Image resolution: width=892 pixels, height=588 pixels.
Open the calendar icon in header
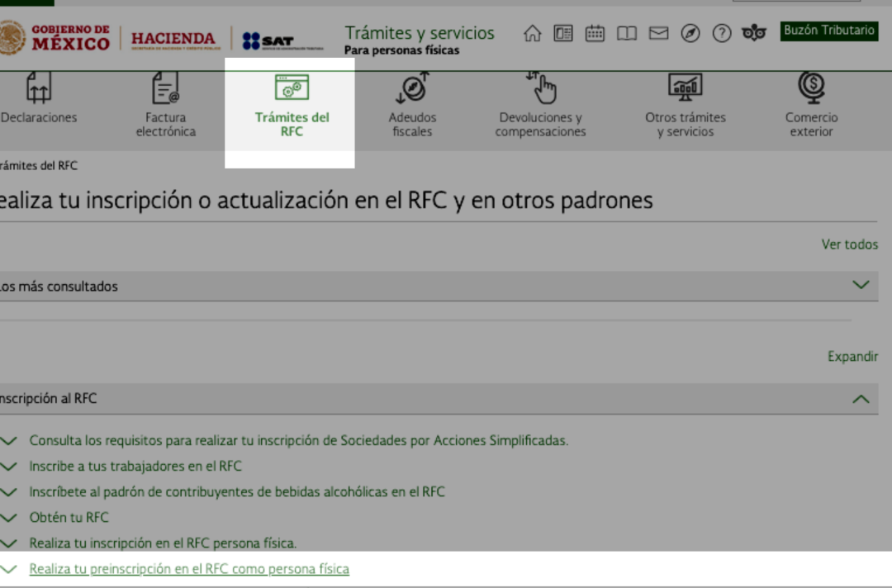[x=595, y=34]
